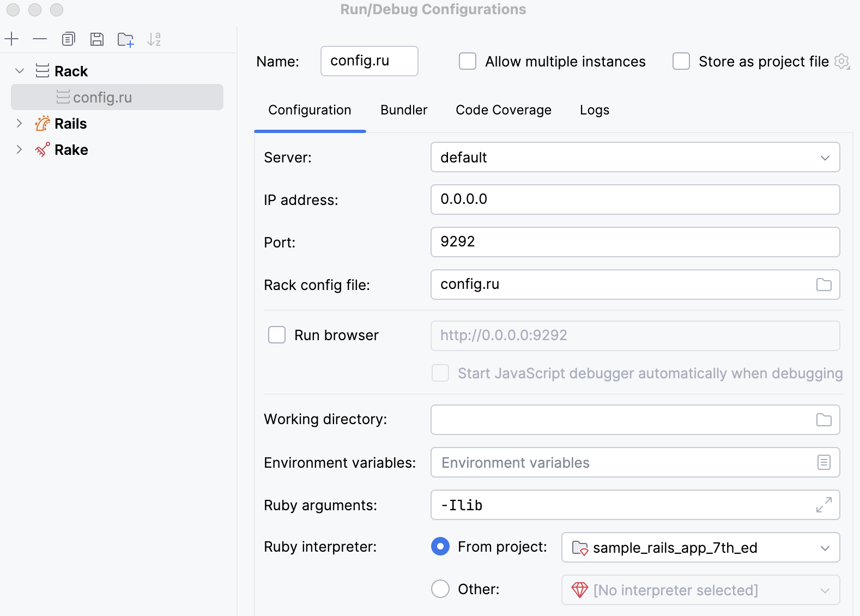Open Environment variables editor icon
The image size is (860, 616).
pos(823,462)
